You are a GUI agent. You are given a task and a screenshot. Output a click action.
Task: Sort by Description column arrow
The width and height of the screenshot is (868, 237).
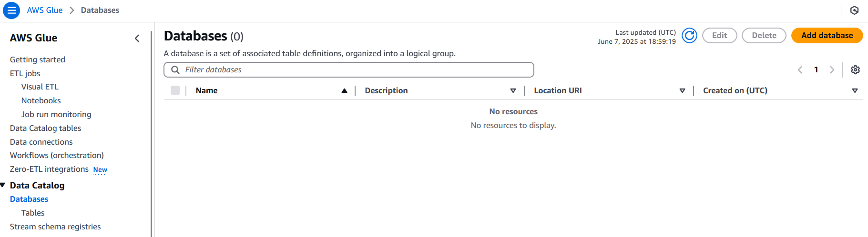(513, 90)
